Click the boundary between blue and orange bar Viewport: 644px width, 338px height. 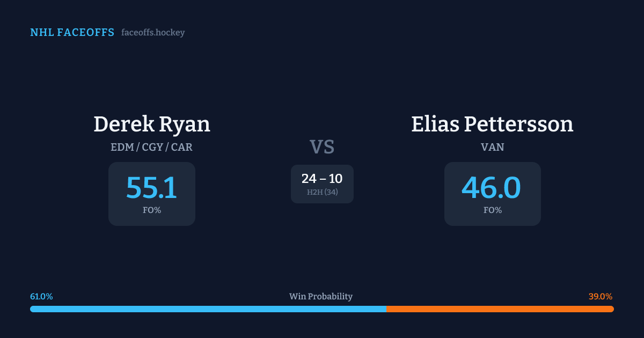point(386,309)
